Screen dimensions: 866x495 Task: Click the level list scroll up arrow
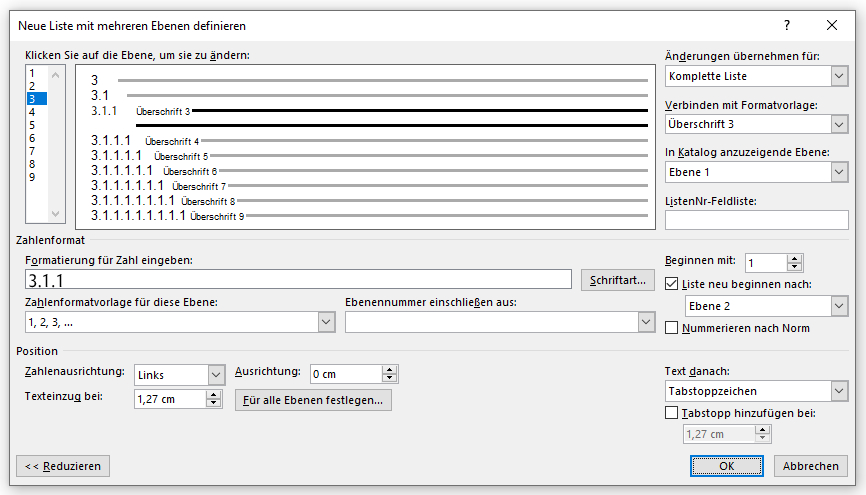55,75
